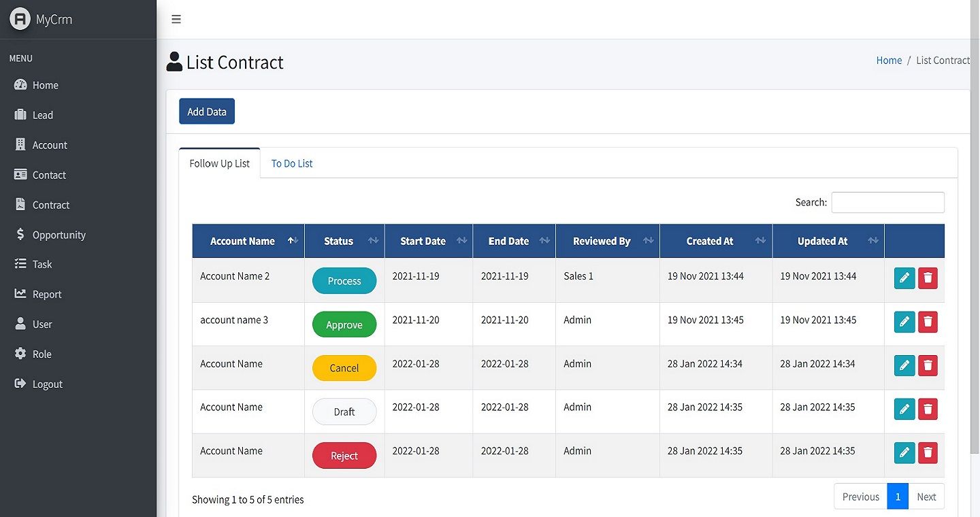The height and width of the screenshot is (517, 980).
Task: Delete the account name 3 contract
Action: pos(928,322)
